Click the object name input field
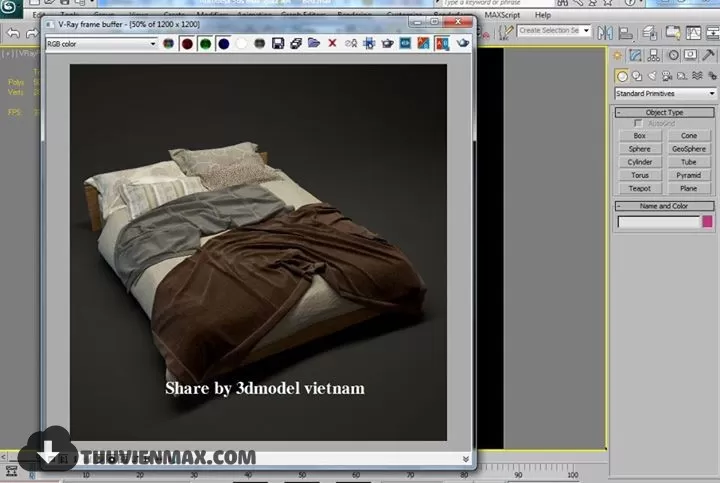This screenshot has width=720, height=483. pos(659,222)
